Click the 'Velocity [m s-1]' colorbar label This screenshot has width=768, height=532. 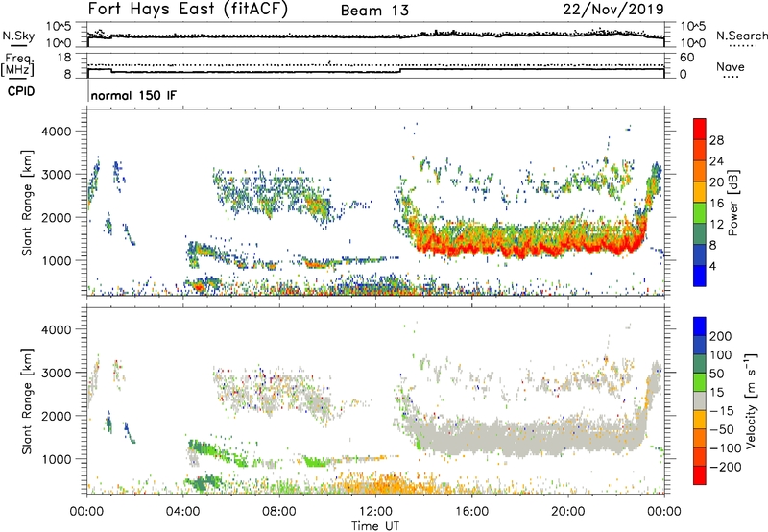pyautogui.click(x=751, y=400)
